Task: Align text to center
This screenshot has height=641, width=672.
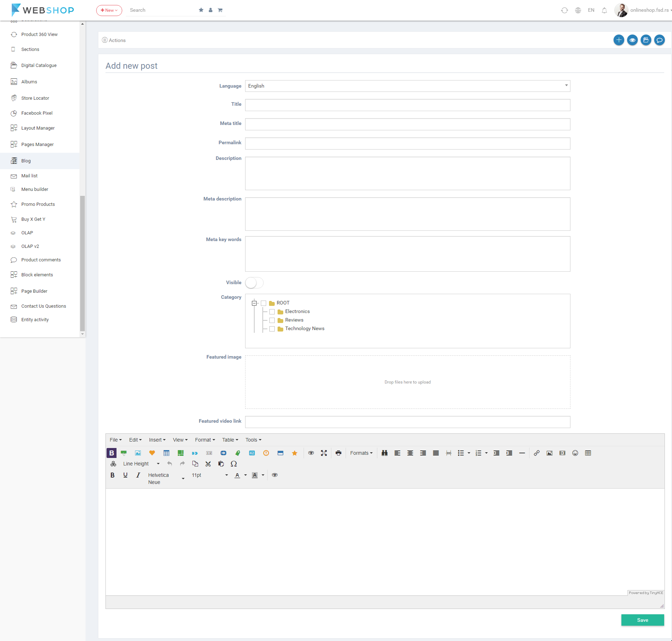Action: [x=410, y=453]
